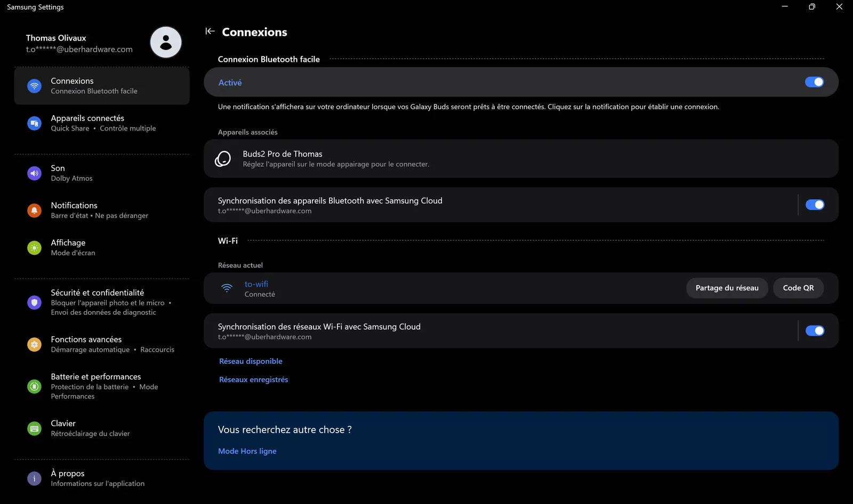Viewport: 853px width, 504px height.
Task: Click the Sécurité et confidentialité shield icon
Action: pyautogui.click(x=34, y=303)
